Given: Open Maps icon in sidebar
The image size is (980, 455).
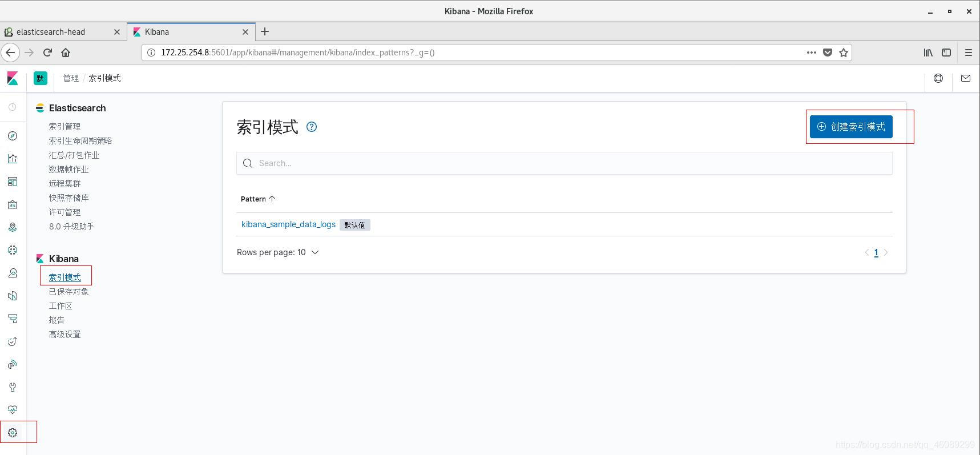Looking at the screenshot, I should [13, 227].
